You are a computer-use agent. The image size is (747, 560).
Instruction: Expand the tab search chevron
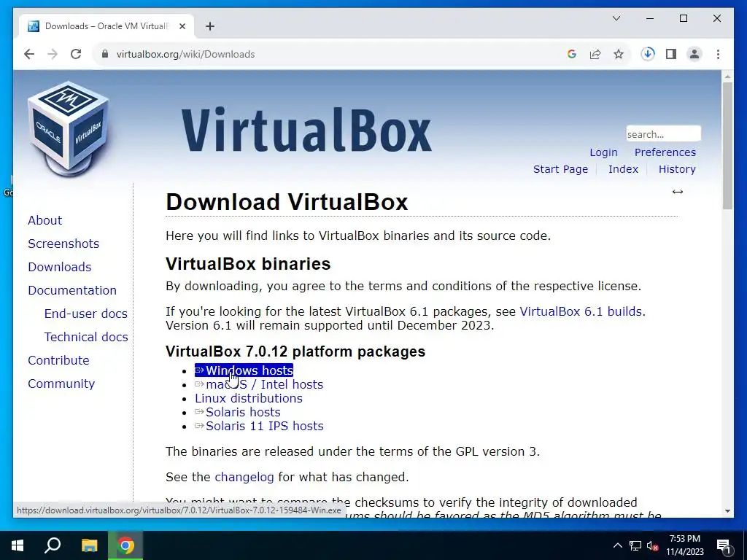click(x=616, y=18)
